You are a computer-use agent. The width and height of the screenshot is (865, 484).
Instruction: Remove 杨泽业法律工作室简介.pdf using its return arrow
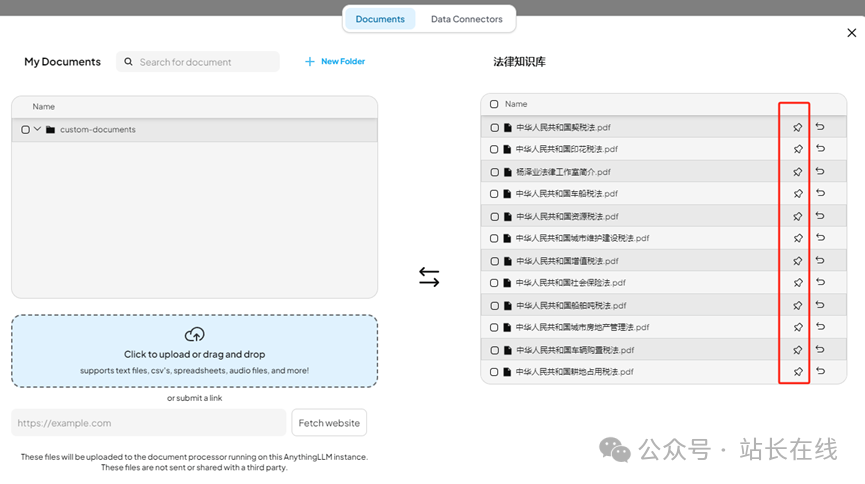coord(820,172)
